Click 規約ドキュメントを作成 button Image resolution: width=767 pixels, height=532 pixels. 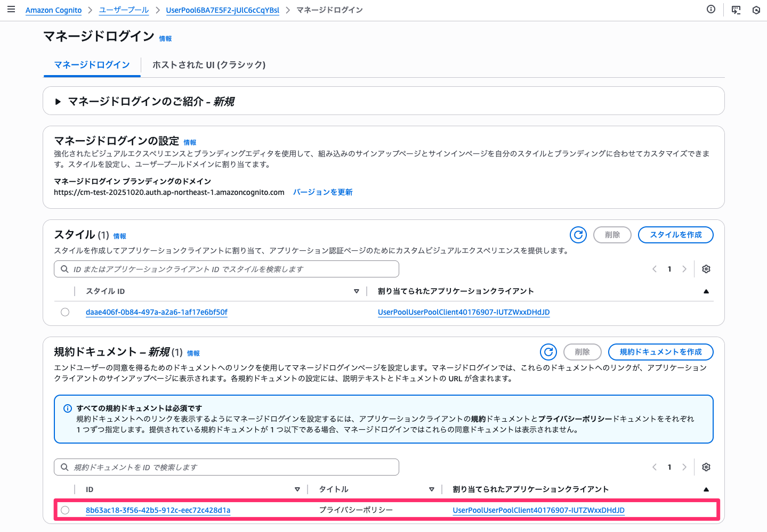661,352
